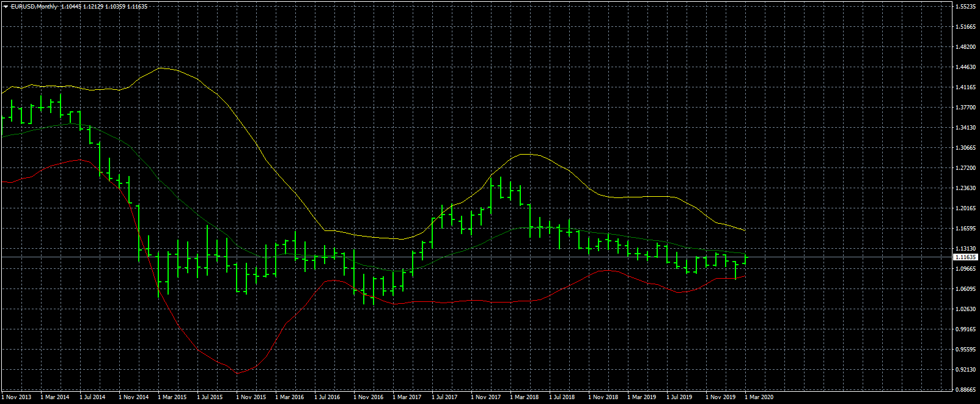Image resolution: width=980 pixels, height=404 pixels.
Task: Click the 1.51665 price axis label
Action: (x=967, y=27)
